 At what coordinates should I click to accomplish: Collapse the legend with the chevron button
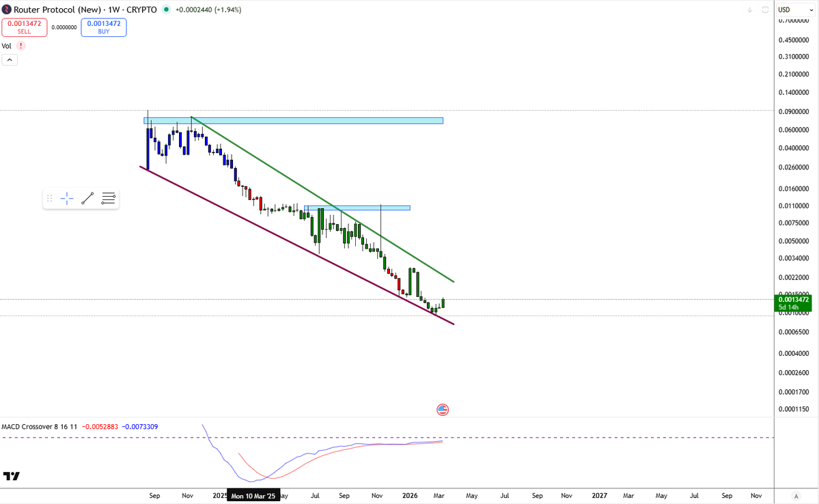(10, 59)
